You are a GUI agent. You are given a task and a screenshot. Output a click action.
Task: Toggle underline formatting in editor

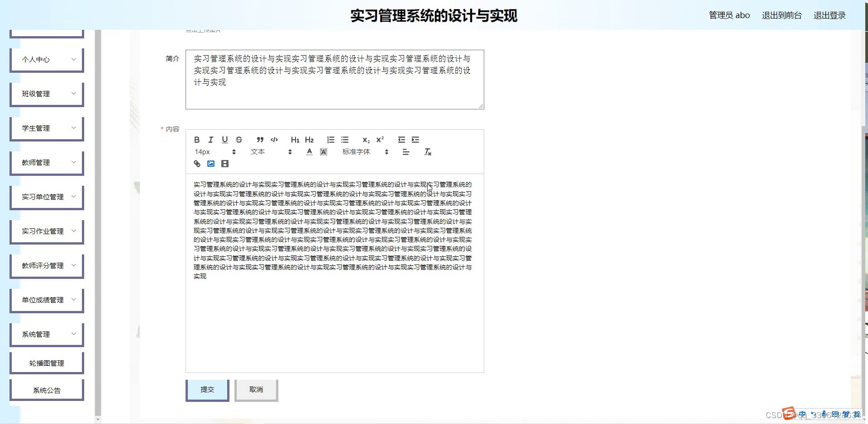[x=225, y=140]
